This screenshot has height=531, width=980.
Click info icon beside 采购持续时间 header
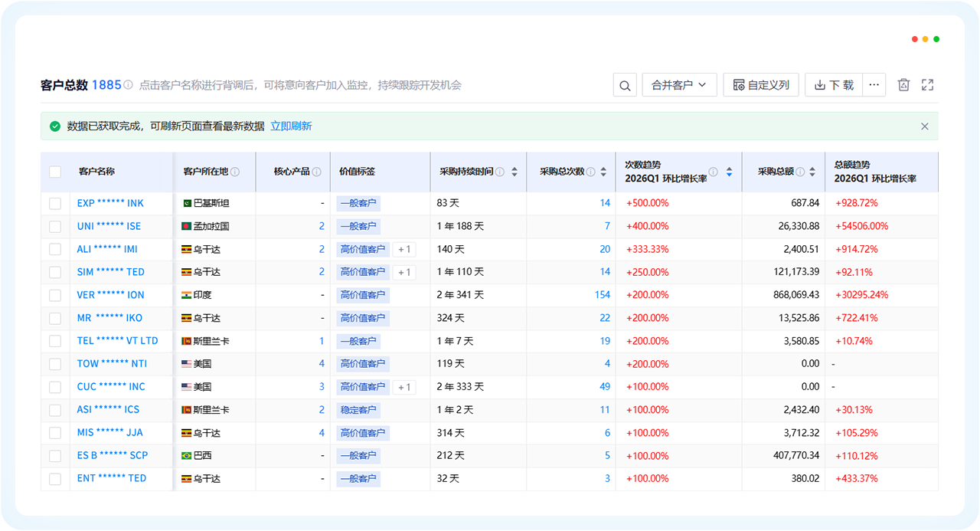pyautogui.click(x=500, y=172)
